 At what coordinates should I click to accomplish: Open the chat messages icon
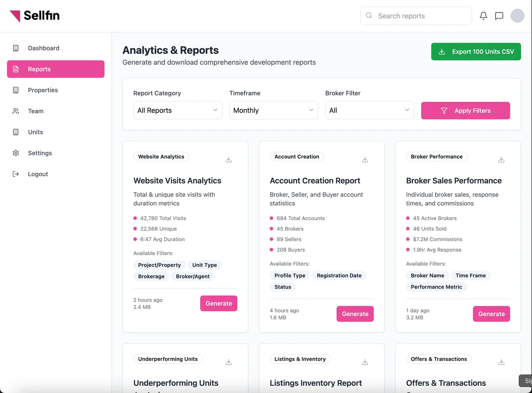499,16
